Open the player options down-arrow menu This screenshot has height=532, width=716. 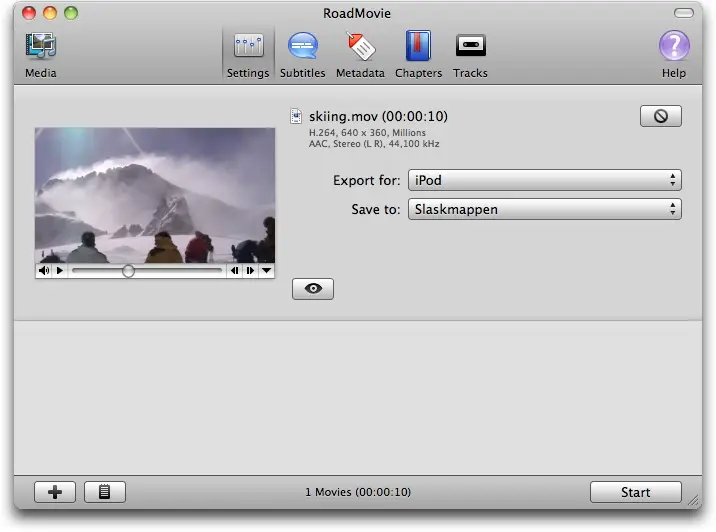pos(266,271)
